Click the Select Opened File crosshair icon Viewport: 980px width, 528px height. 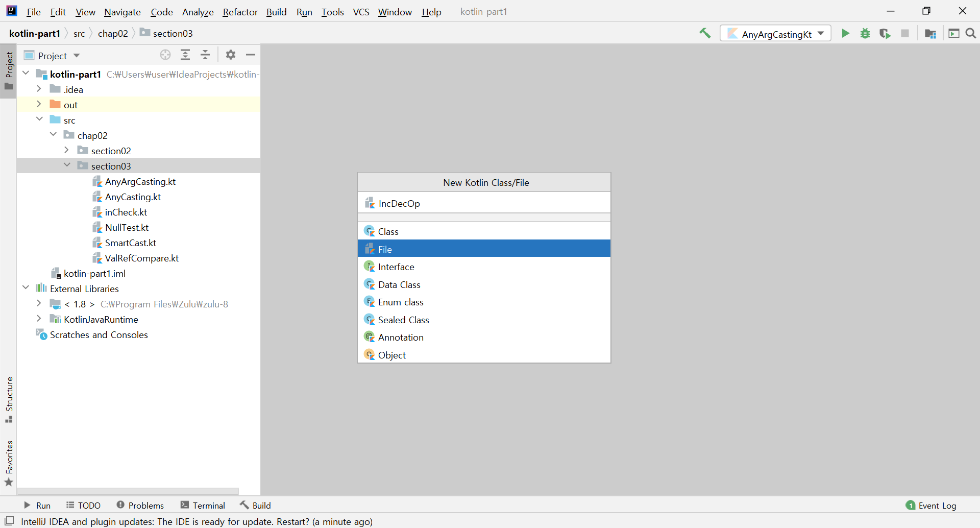pos(165,55)
